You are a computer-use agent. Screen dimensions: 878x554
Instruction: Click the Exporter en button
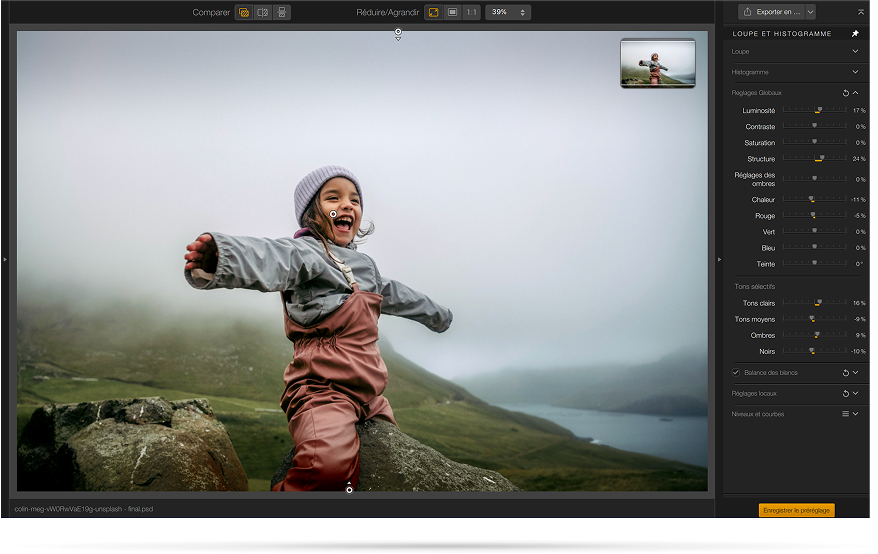772,12
